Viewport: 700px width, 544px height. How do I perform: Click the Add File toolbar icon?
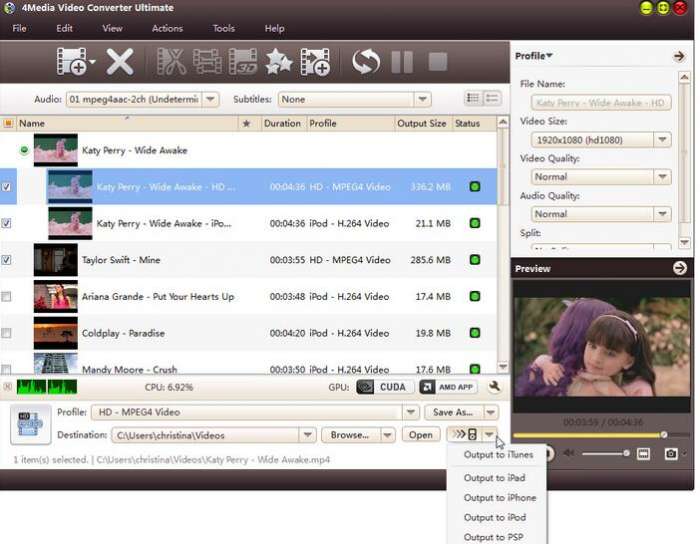72,63
